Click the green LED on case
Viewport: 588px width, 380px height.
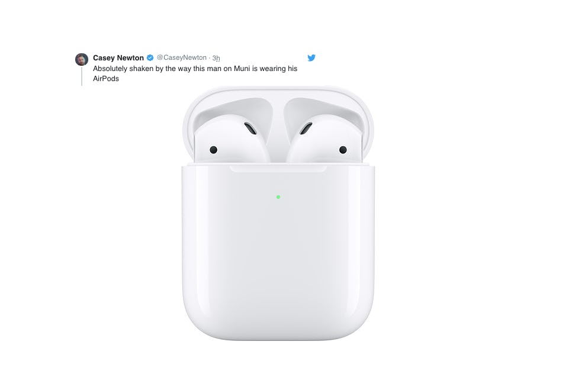(278, 197)
